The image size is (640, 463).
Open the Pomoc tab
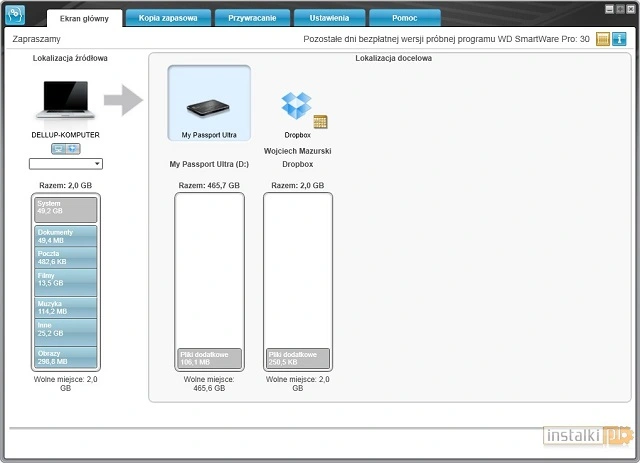(x=404, y=18)
